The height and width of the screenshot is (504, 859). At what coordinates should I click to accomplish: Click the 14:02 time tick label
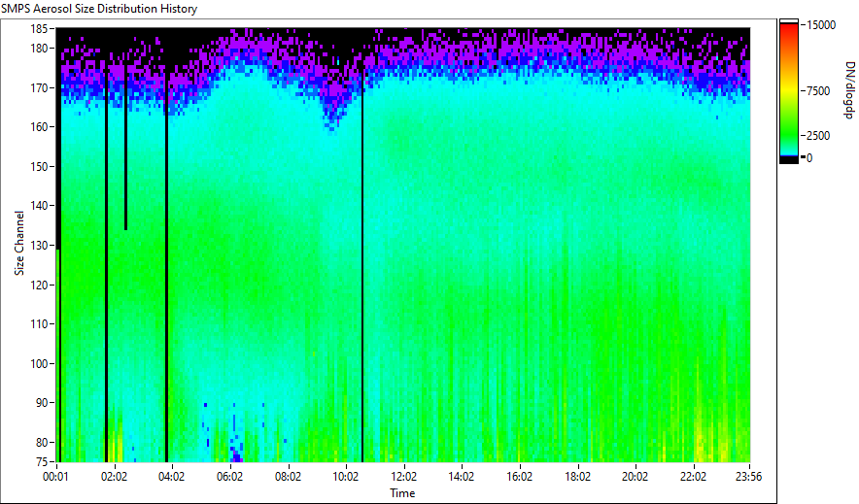click(462, 477)
